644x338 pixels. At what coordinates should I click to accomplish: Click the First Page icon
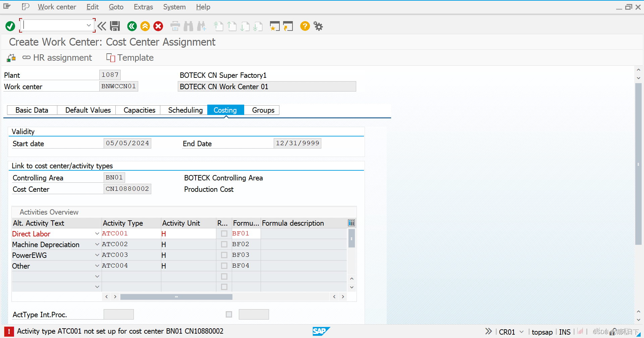click(x=218, y=26)
